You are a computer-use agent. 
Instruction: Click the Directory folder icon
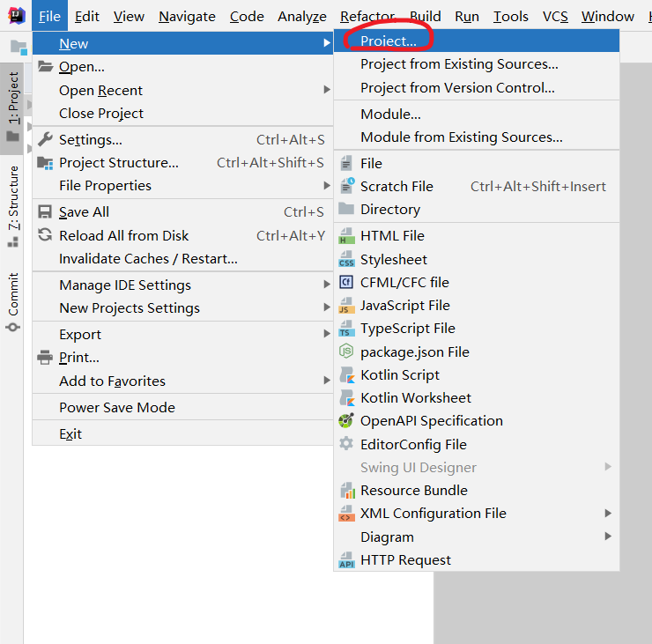coord(346,209)
